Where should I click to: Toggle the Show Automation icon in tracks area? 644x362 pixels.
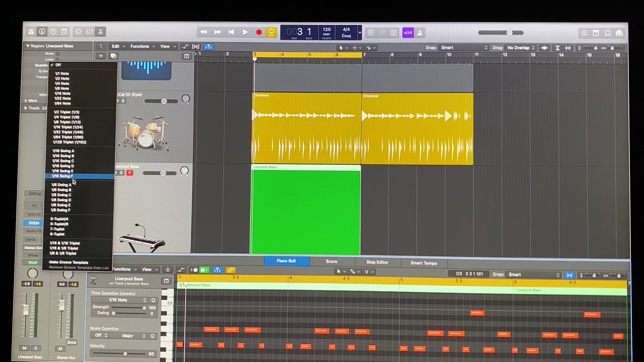[185, 47]
